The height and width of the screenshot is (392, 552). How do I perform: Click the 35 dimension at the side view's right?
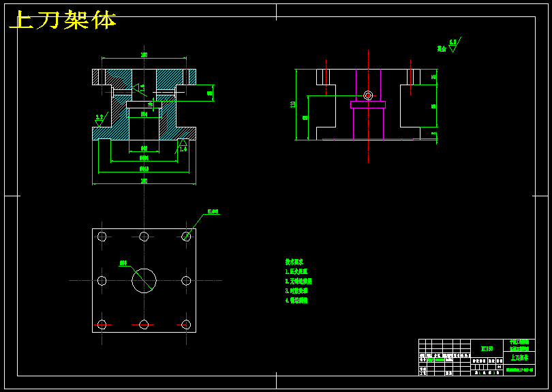[433, 77]
